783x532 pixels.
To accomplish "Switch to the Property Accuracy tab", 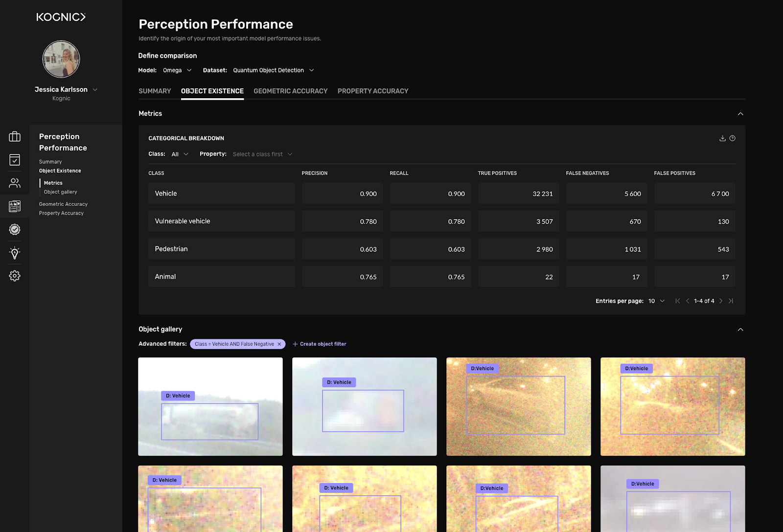I will [373, 91].
